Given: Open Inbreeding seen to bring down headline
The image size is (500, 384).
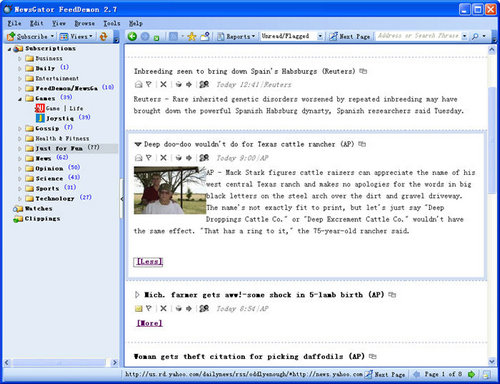Looking at the screenshot, I should (x=245, y=71).
